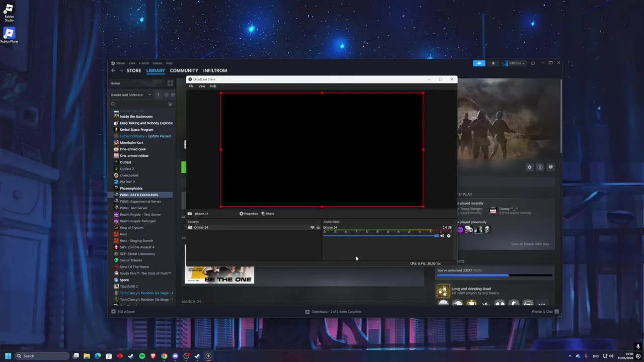Open the game settings gear on PUBG page
The image size is (644, 362).
point(529,167)
